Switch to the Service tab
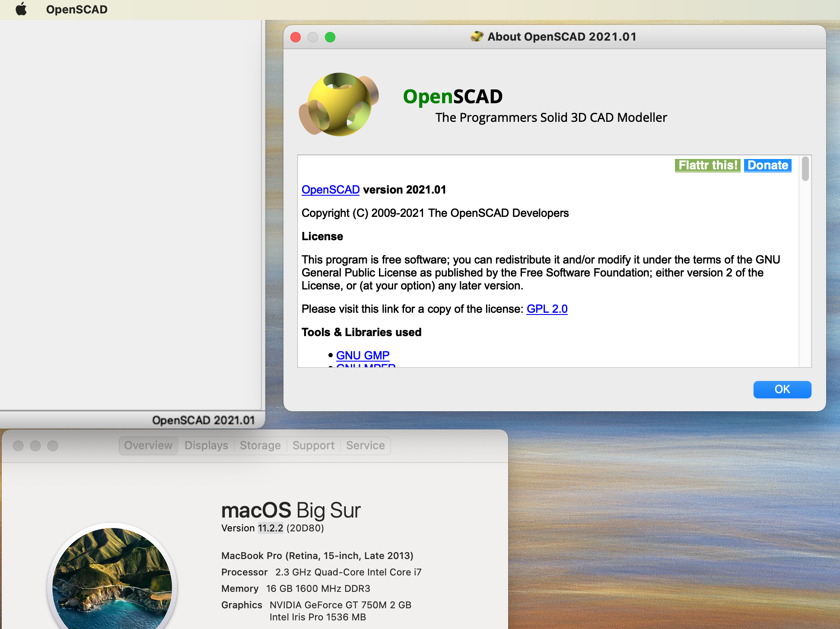The image size is (840, 629). click(366, 445)
